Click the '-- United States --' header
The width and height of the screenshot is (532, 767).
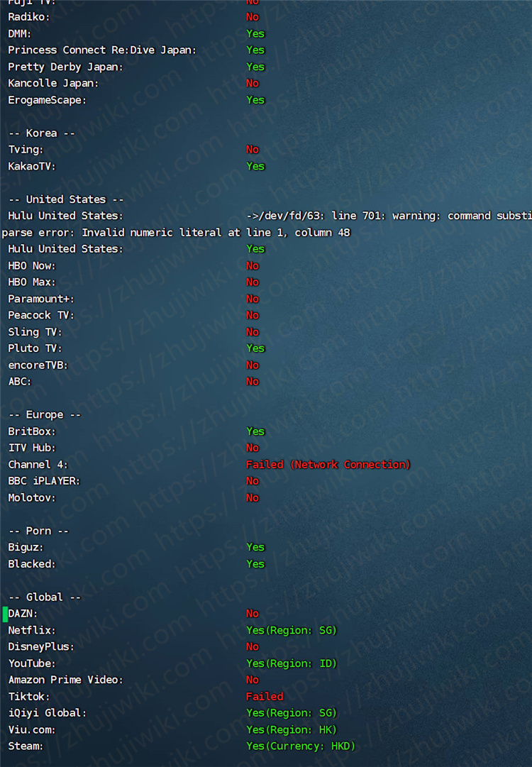[66, 199]
